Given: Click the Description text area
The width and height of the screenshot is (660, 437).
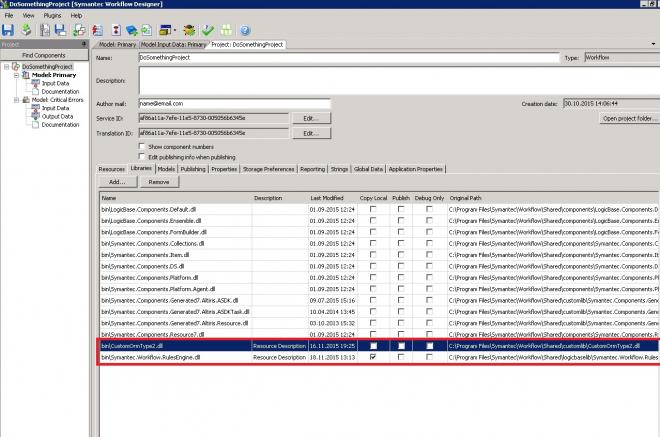Looking at the screenshot, I should click(x=399, y=80).
